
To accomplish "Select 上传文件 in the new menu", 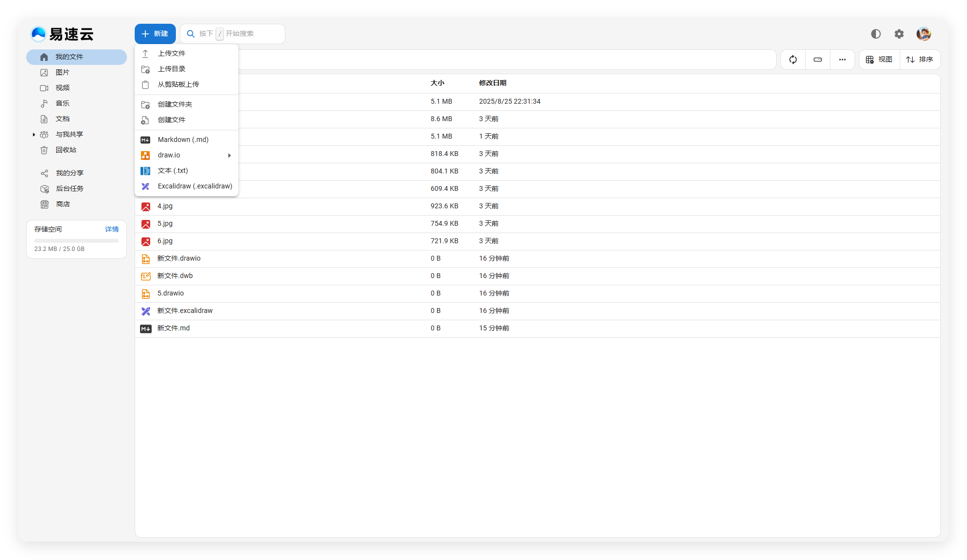I will click(172, 53).
